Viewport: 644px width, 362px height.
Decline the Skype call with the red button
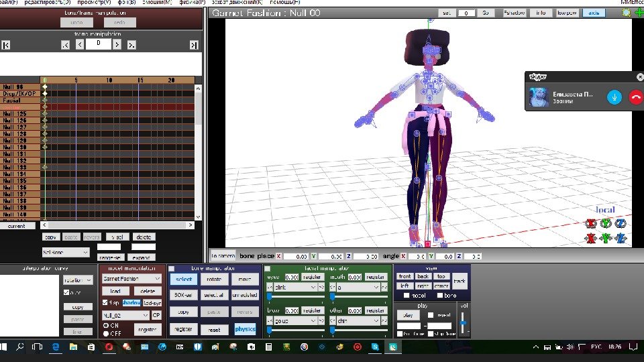coord(636,97)
